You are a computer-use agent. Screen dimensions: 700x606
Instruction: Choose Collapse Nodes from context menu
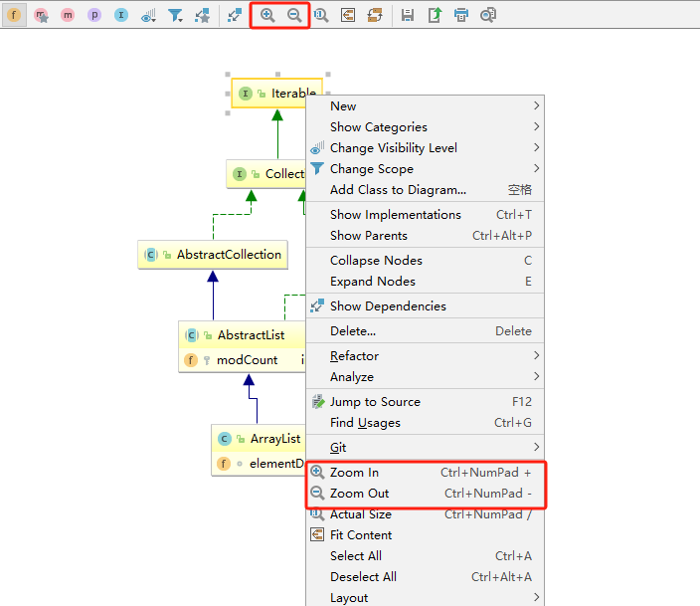(x=425, y=260)
